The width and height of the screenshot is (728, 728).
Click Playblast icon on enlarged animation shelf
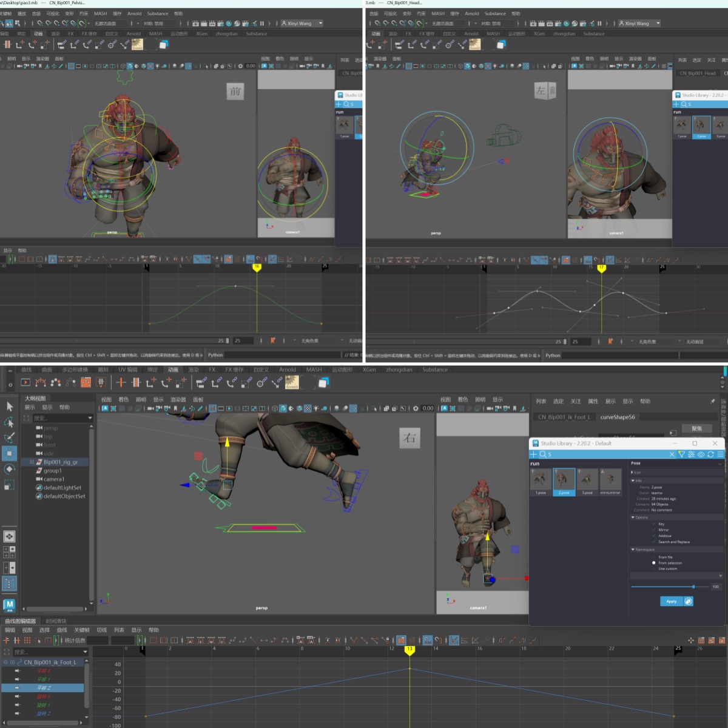pyautogui.click(x=25, y=382)
